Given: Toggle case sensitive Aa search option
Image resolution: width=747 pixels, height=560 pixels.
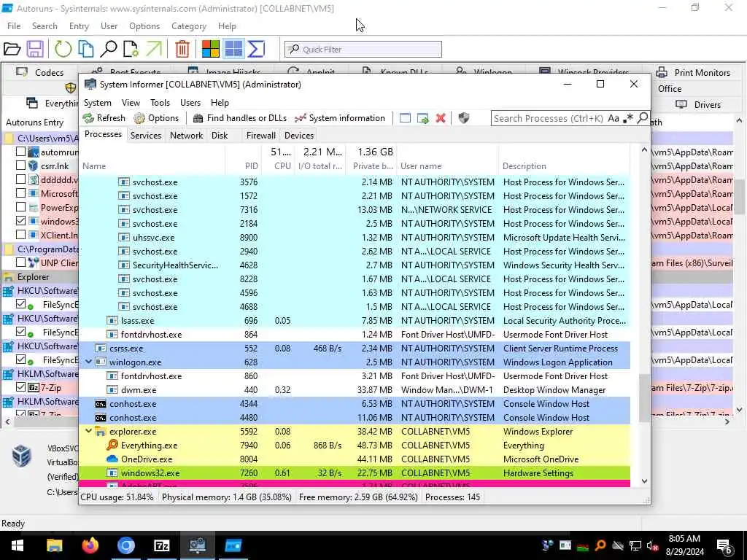Looking at the screenshot, I should tap(614, 118).
